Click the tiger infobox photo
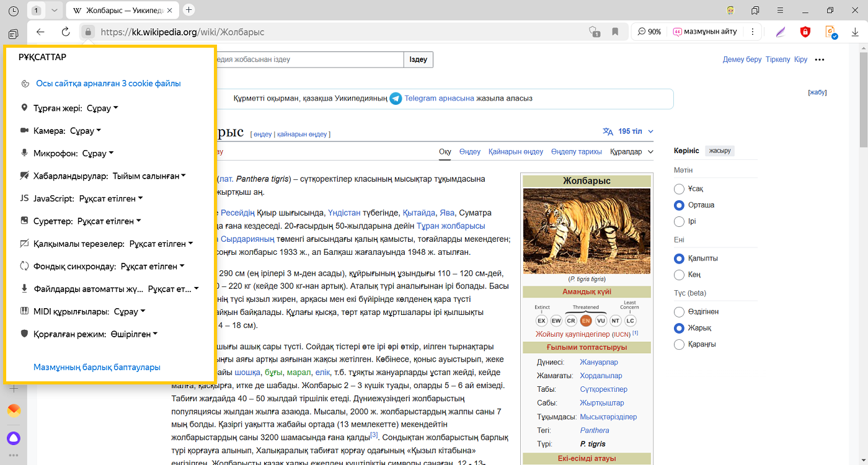868x465 pixels. click(x=587, y=231)
